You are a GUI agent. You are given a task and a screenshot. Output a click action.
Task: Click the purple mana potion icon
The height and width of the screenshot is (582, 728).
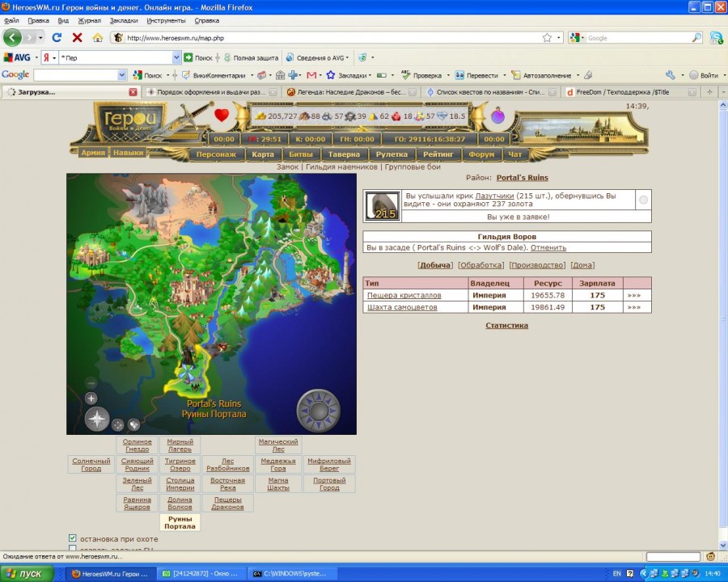pos(497,116)
